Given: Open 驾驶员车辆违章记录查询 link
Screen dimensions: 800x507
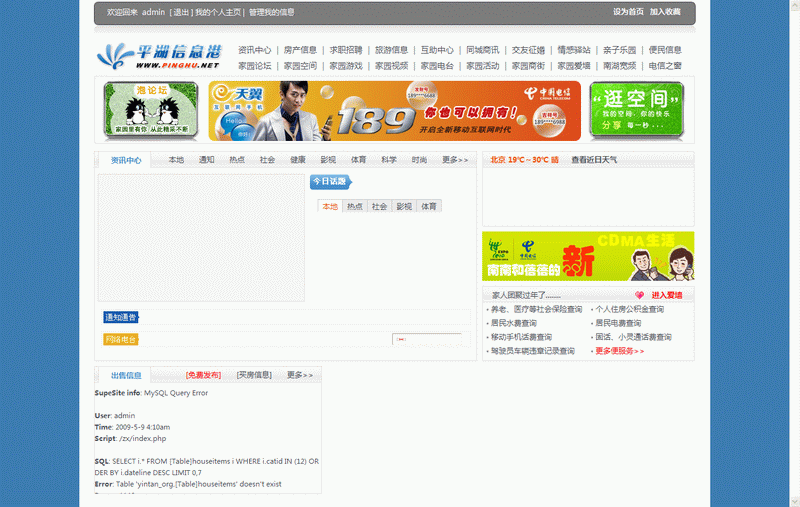Looking at the screenshot, I should point(533,350).
